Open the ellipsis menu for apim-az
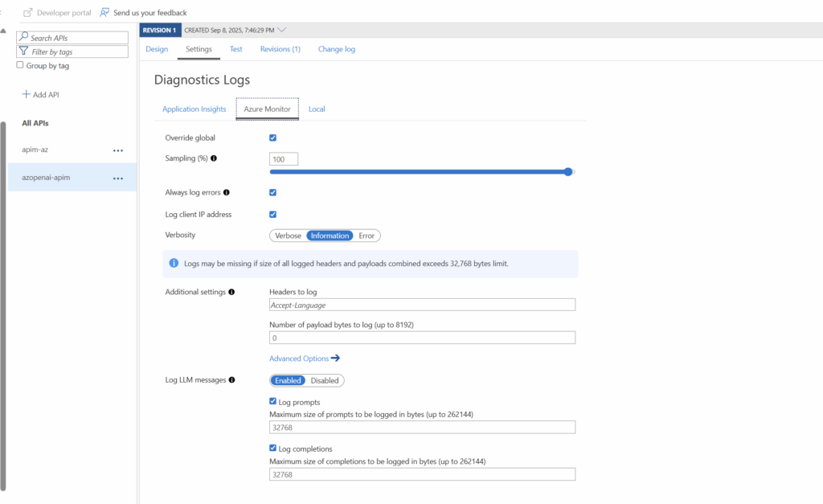 pos(118,150)
